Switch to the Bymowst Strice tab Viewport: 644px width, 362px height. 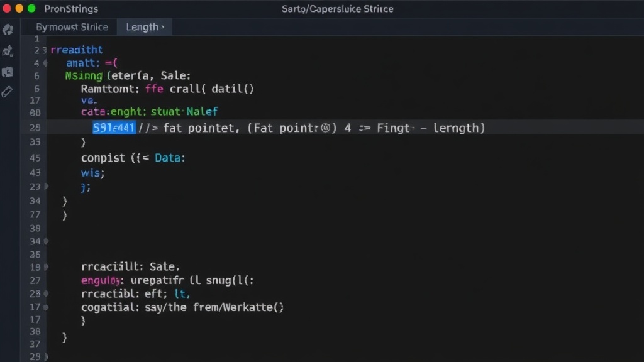point(72,27)
